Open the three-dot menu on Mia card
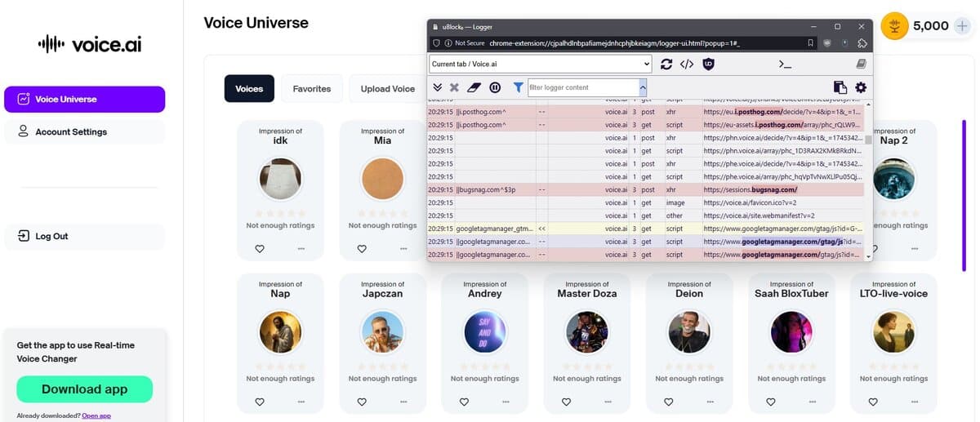 point(403,248)
